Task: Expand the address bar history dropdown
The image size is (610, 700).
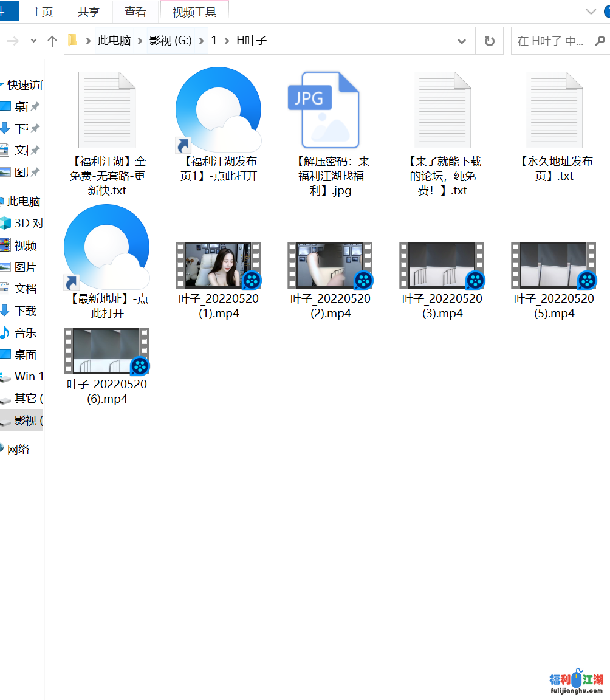Action: pos(461,41)
